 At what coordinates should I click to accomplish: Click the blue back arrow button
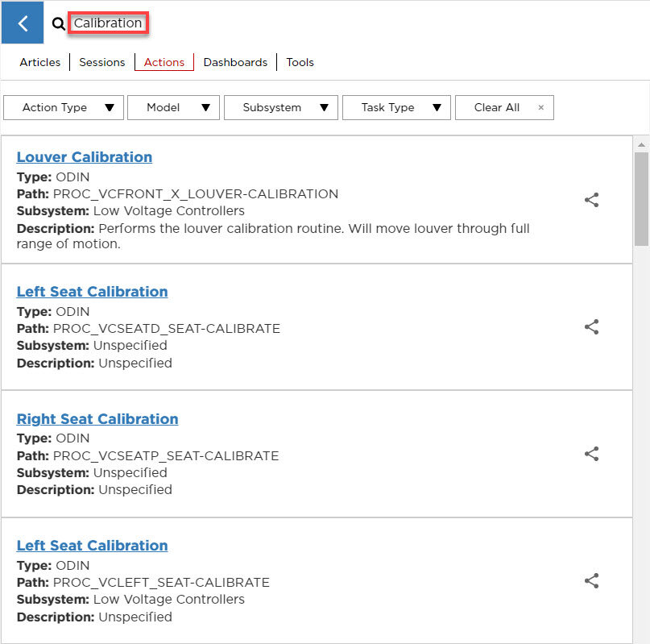pos(23,23)
